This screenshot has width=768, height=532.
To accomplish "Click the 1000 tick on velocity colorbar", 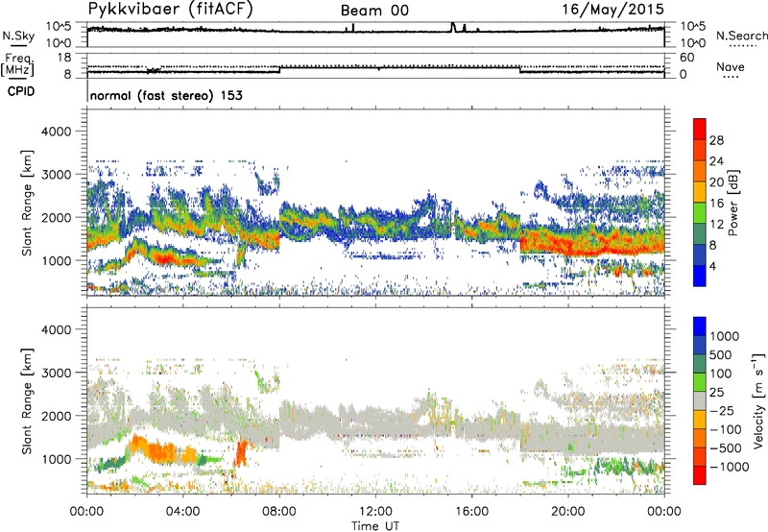I will click(x=725, y=336).
